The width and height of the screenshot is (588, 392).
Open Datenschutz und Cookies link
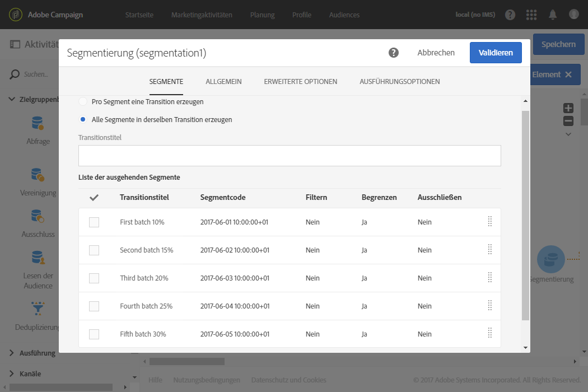[289, 380]
